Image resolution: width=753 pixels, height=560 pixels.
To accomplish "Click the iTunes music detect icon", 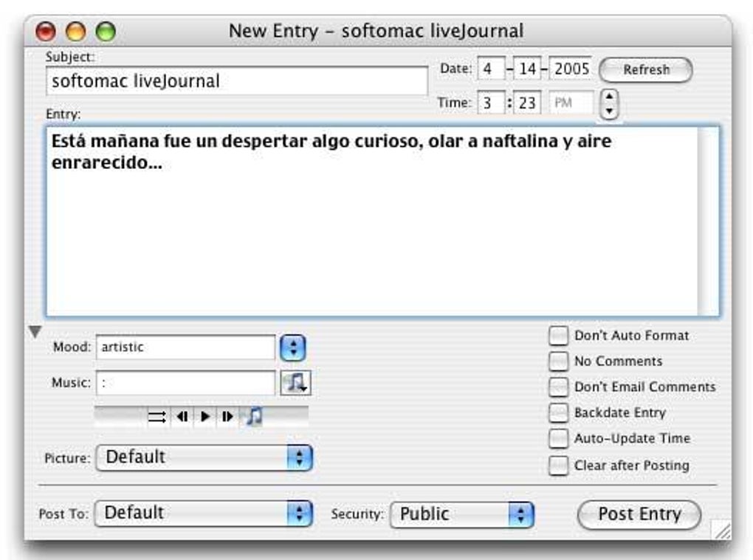I will [x=295, y=382].
